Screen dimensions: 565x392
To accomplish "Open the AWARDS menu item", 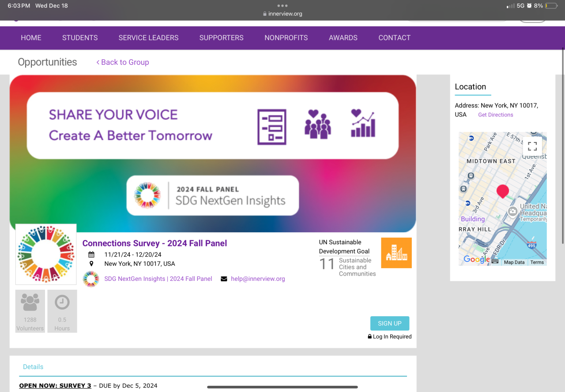I will click(x=343, y=38).
